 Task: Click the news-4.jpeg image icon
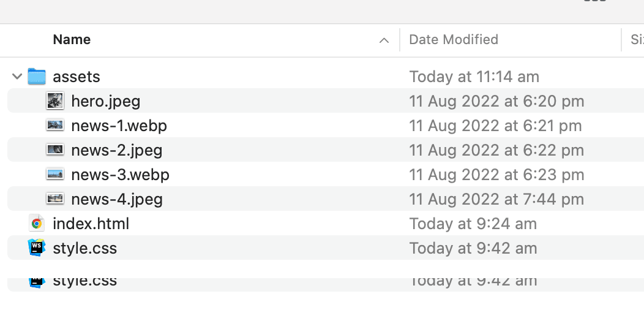coord(55,199)
